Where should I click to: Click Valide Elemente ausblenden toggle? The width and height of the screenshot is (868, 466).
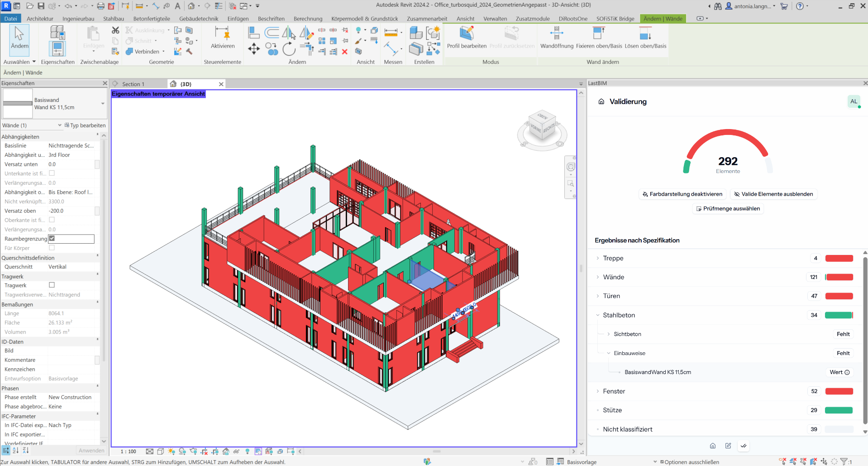tap(773, 194)
